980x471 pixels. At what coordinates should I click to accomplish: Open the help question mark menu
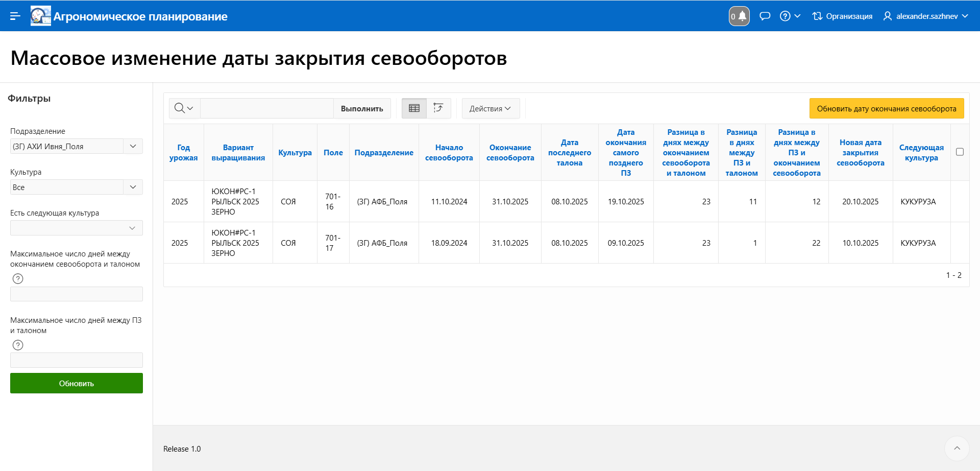coord(790,16)
